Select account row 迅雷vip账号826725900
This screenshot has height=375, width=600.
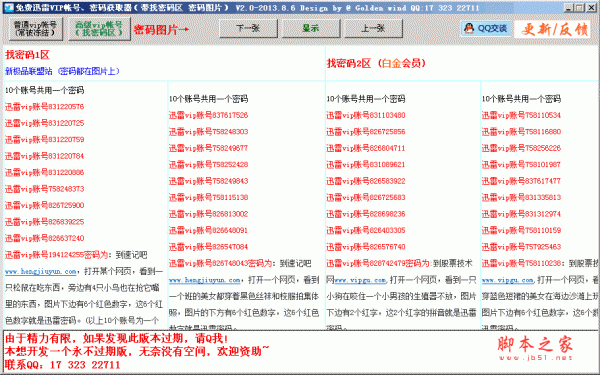tap(44, 205)
